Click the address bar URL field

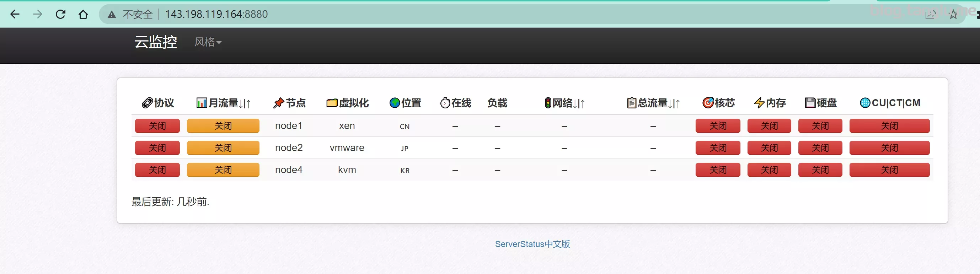point(216,15)
